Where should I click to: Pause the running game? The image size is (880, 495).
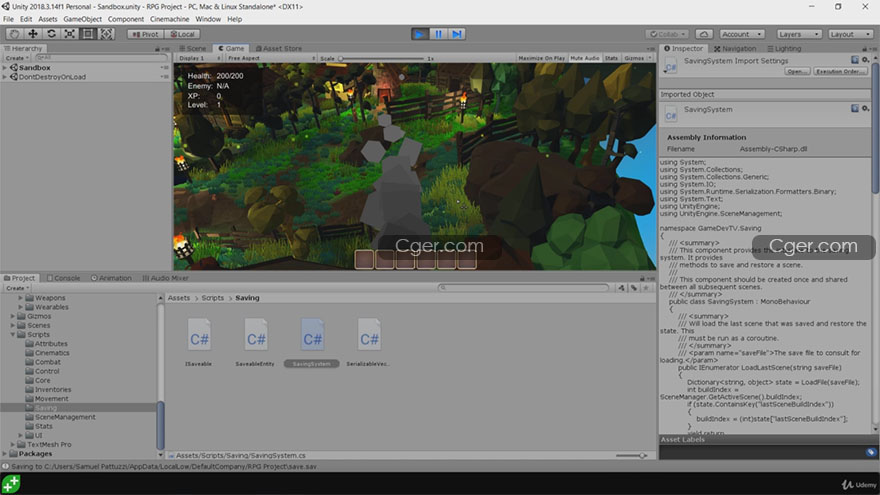coord(438,34)
